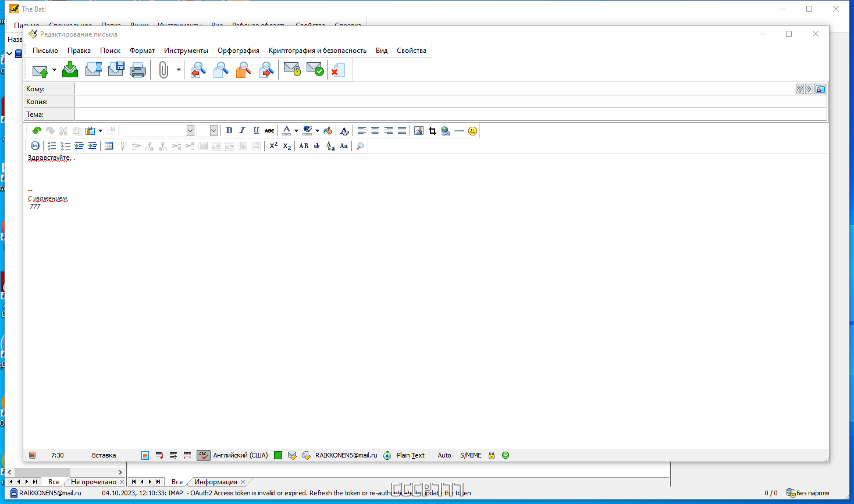The width and height of the screenshot is (854, 504).
Task: Open the font name combo box
Action: click(x=158, y=131)
